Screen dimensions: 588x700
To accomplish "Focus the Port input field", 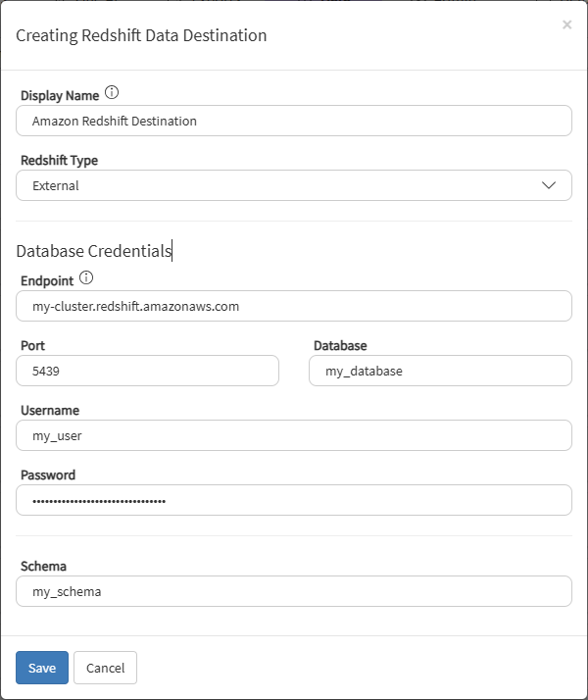I will [x=147, y=371].
